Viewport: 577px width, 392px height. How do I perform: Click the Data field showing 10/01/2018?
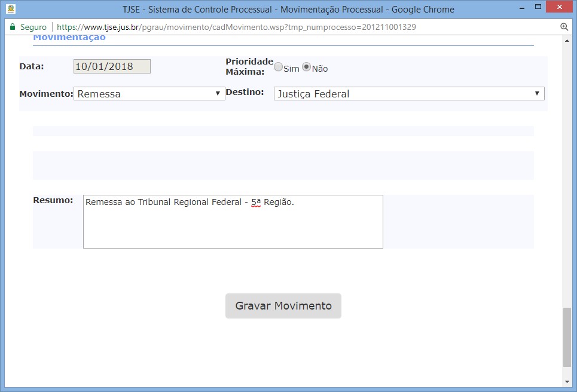[112, 66]
